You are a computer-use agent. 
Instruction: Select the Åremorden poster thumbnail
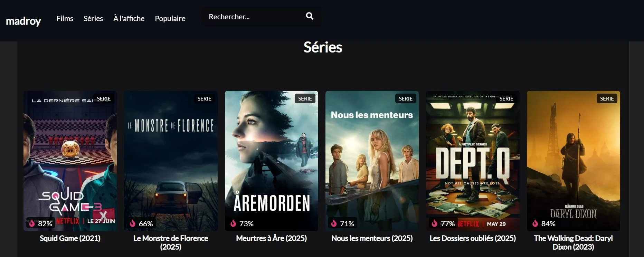click(x=272, y=161)
